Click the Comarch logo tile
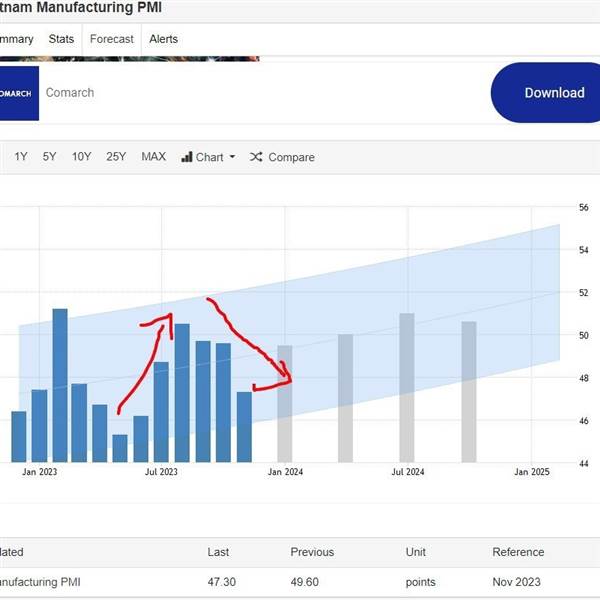The width and height of the screenshot is (600, 600). 19,93
